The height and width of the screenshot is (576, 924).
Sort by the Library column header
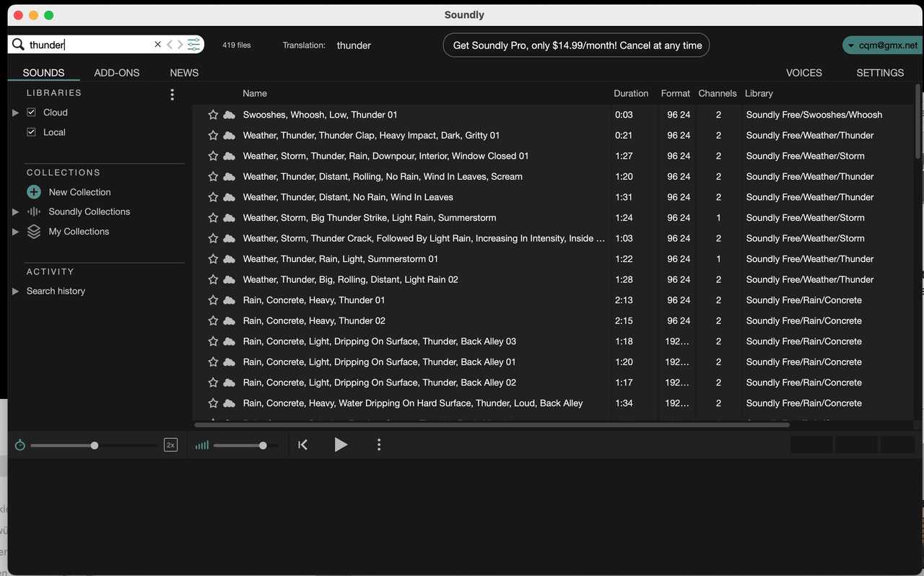coord(759,94)
